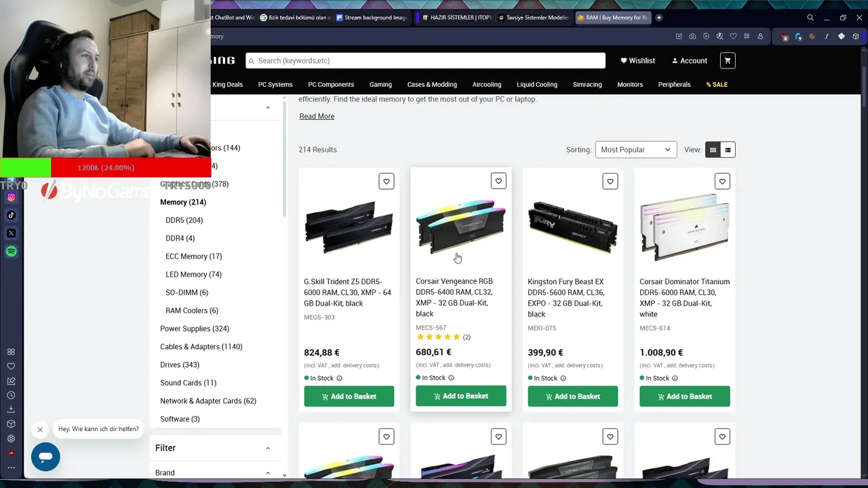This screenshot has height=488, width=868.
Task: Select DDR4 (4) category
Action: pyautogui.click(x=180, y=239)
